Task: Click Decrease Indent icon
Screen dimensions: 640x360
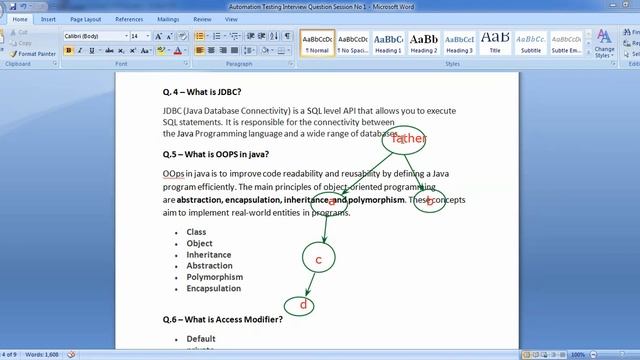Action: click(x=251, y=36)
